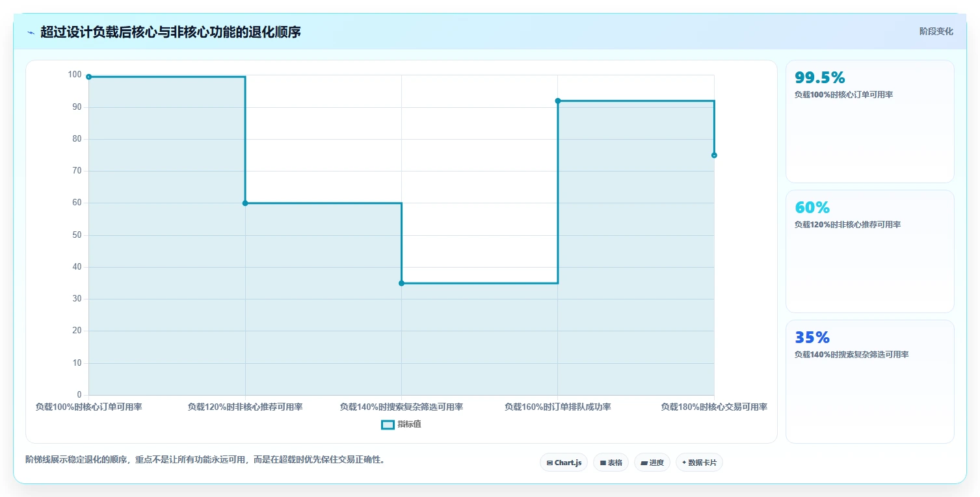Click the data point at value 92

(558, 101)
